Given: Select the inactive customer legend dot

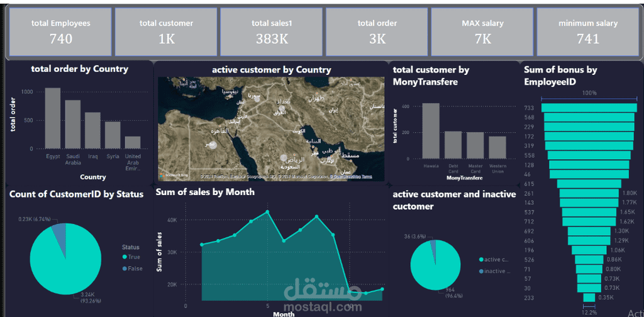Looking at the screenshot, I should (481, 272).
